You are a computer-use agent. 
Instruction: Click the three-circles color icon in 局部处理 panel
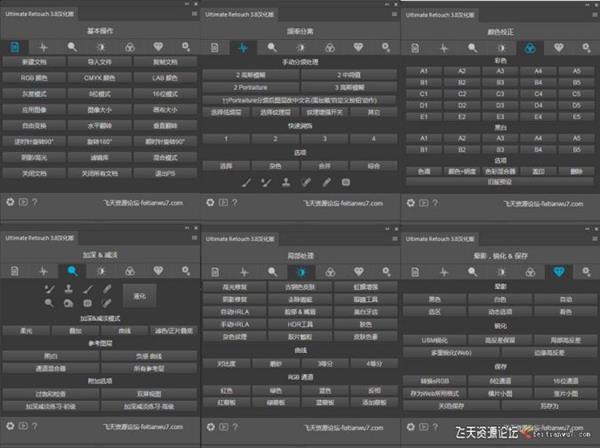[x=329, y=271]
